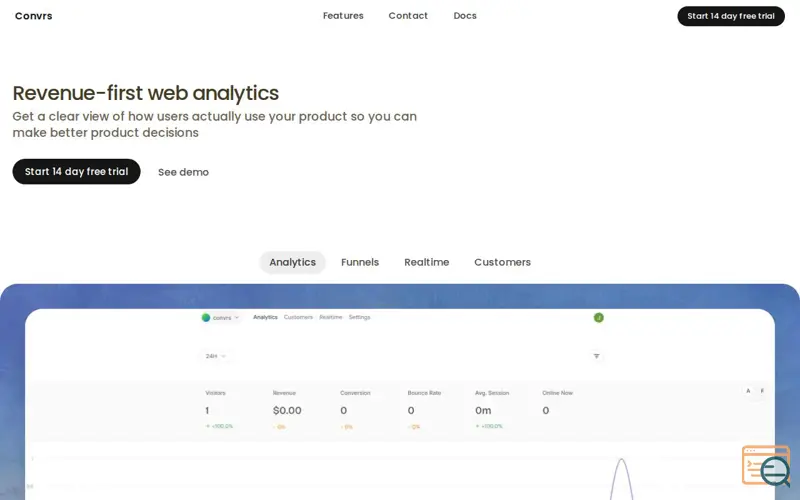Click the chart spike on the graph
800x500 pixels.
coord(621,479)
